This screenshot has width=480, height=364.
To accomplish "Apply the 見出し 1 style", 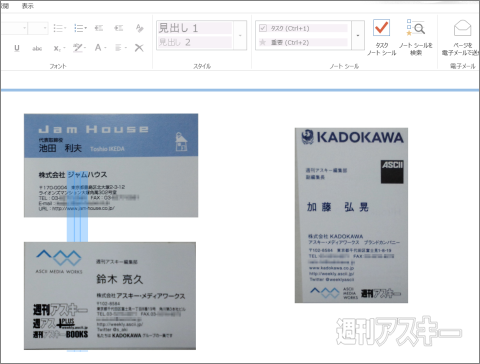I will [195, 28].
